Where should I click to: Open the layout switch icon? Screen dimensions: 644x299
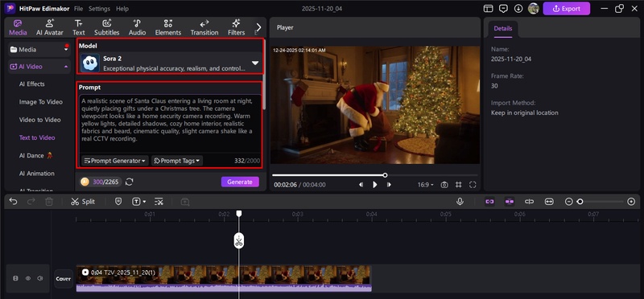click(x=488, y=9)
